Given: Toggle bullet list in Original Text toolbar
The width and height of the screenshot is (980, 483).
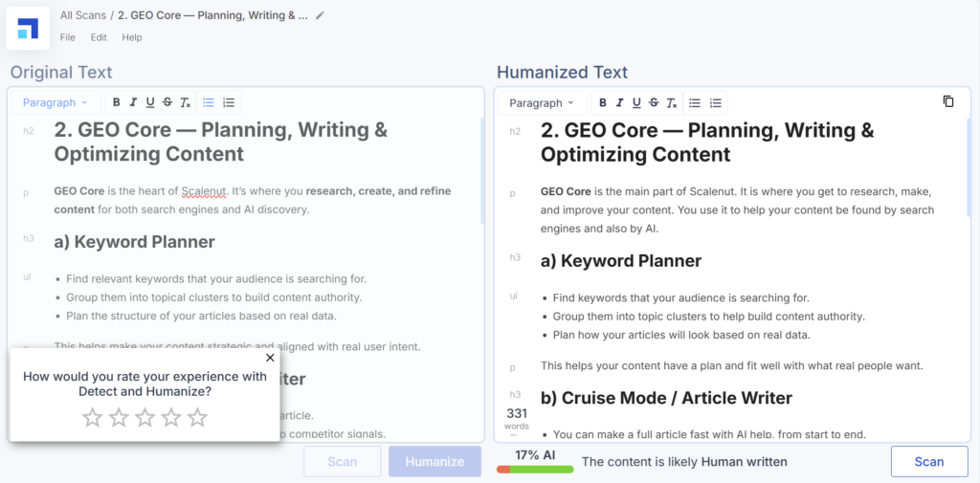Looking at the screenshot, I should [x=209, y=102].
